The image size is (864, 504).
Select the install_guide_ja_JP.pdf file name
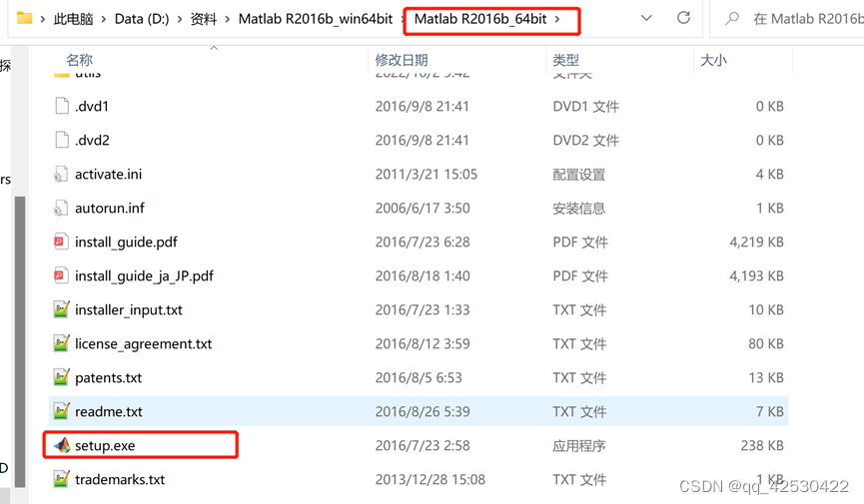click(x=144, y=276)
